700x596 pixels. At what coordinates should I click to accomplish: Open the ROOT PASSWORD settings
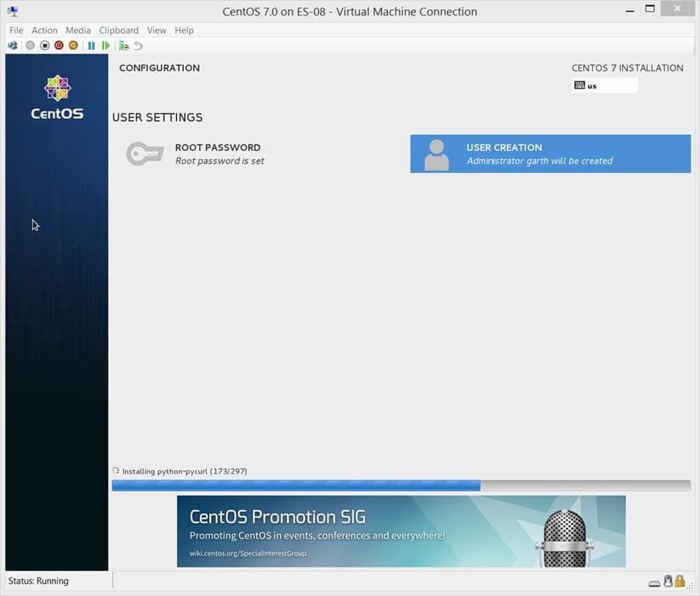pyautogui.click(x=217, y=153)
